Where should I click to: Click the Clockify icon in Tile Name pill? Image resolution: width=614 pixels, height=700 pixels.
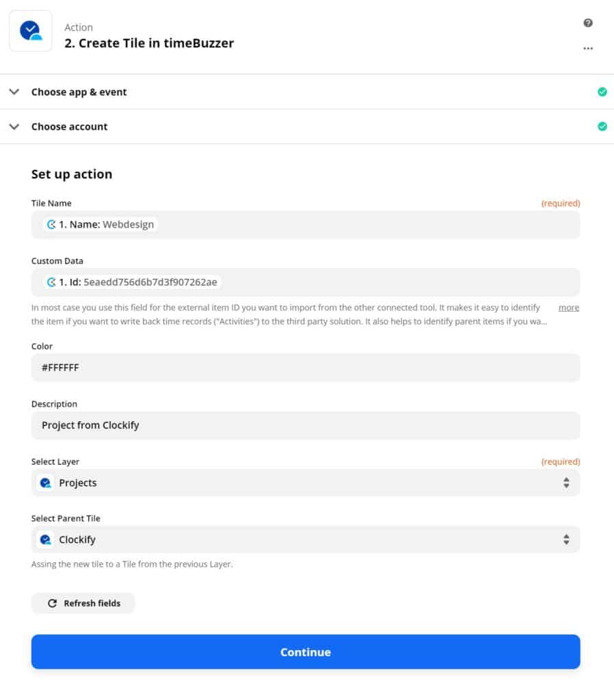(x=51, y=224)
